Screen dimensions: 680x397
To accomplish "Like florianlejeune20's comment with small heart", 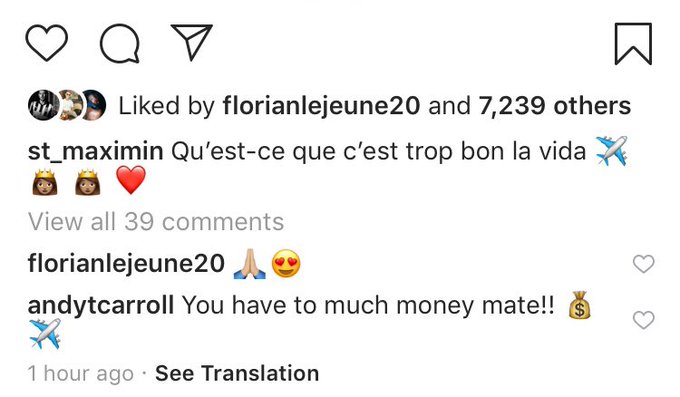I will pos(643,264).
